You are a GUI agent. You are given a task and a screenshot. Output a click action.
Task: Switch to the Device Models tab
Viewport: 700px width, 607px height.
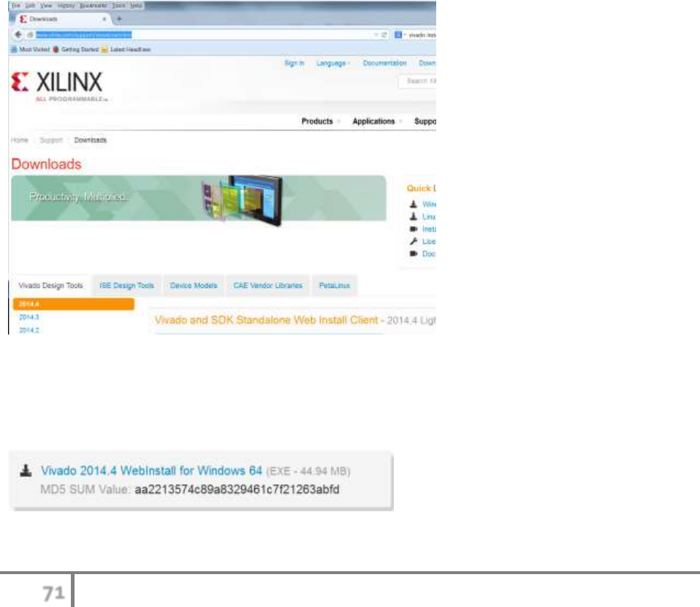pos(194,285)
